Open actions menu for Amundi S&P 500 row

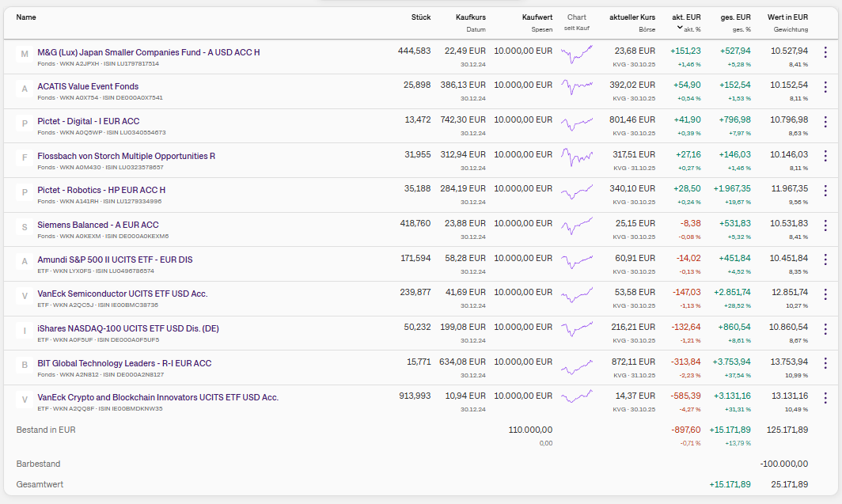tap(825, 260)
